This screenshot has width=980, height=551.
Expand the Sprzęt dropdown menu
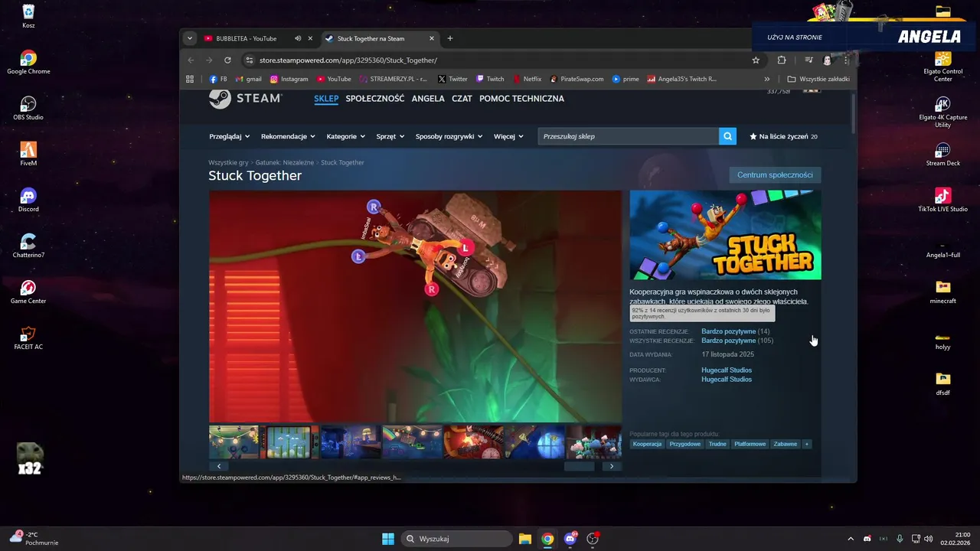[x=390, y=136]
